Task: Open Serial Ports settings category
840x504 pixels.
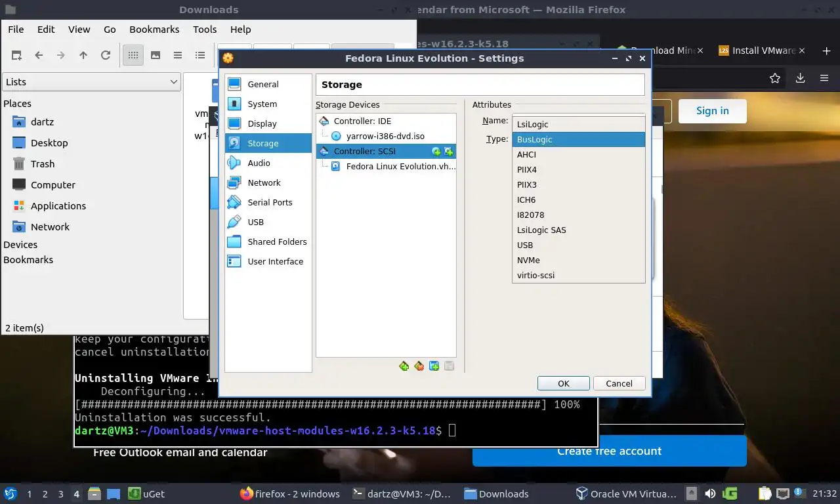Action: pos(268,202)
